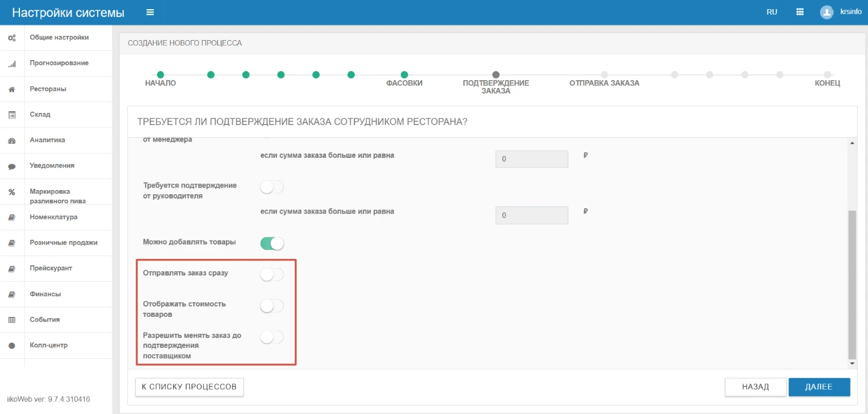Click the руководителя order sum input field
The image size is (868, 414).
click(x=532, y=215)
